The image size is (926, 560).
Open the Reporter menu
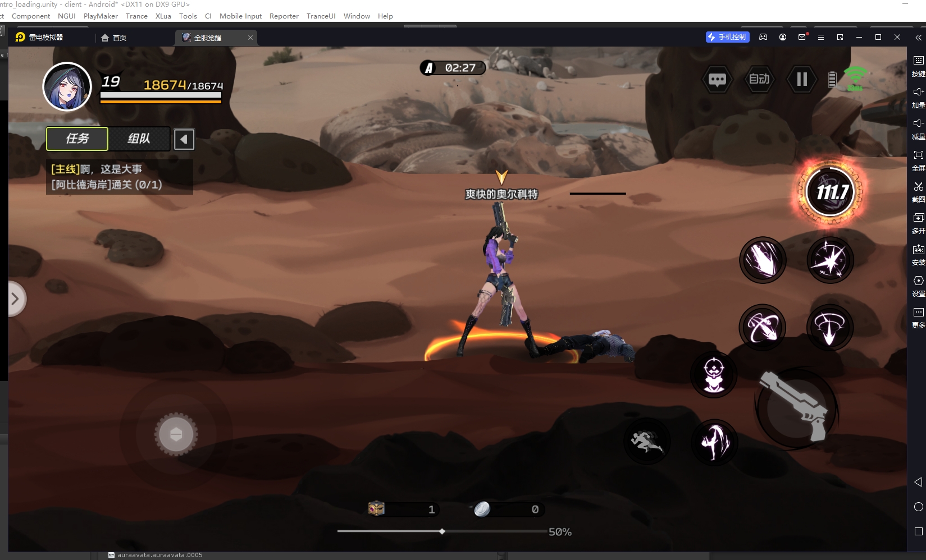tap(284, 16)
